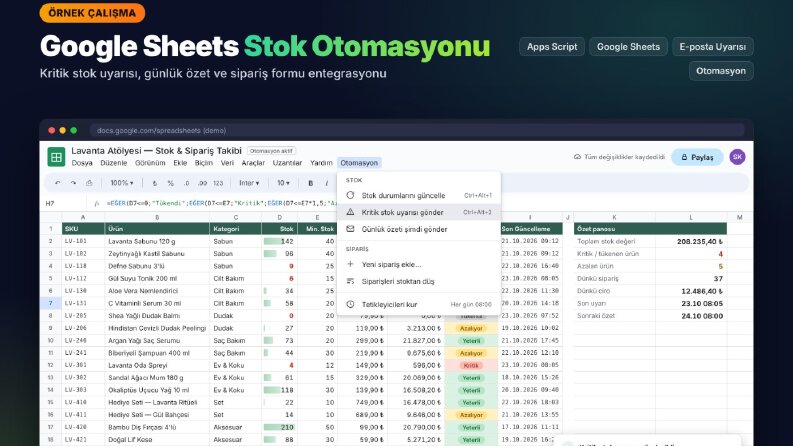Click into the formula bar text
Viewport: 793px width, 446px height.
pos(222,203)
